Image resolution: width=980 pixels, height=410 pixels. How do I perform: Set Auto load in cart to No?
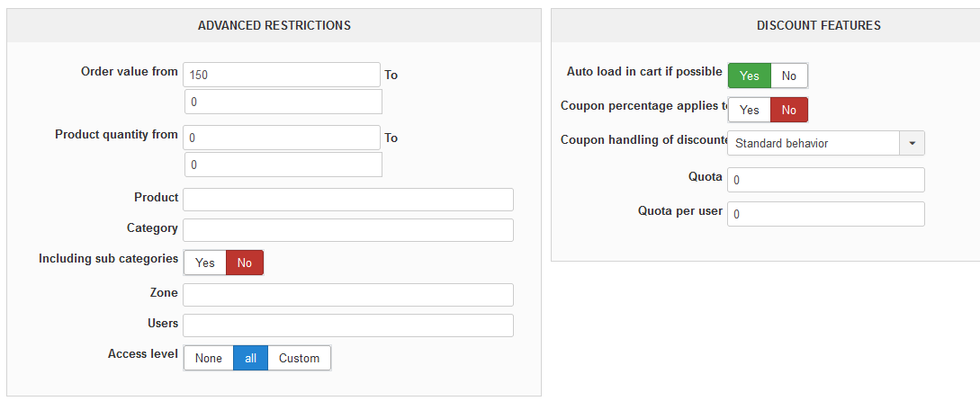click(x=789, y=76)
